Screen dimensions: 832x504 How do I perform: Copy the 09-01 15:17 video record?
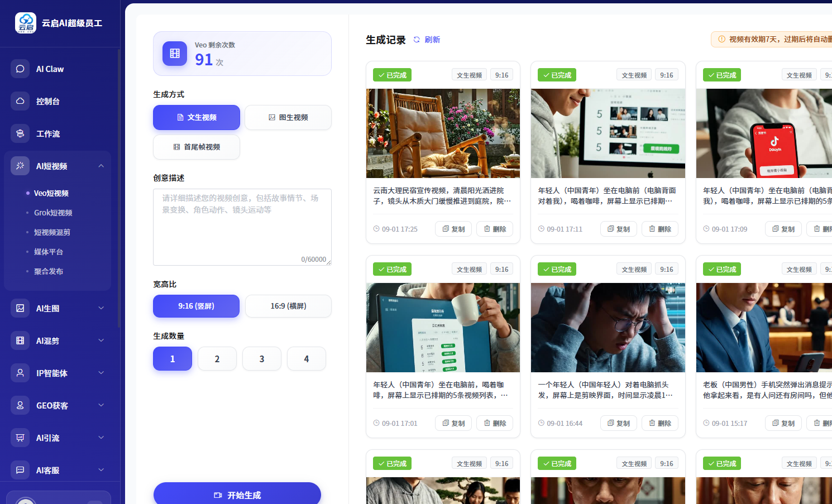tap(783, 423)
